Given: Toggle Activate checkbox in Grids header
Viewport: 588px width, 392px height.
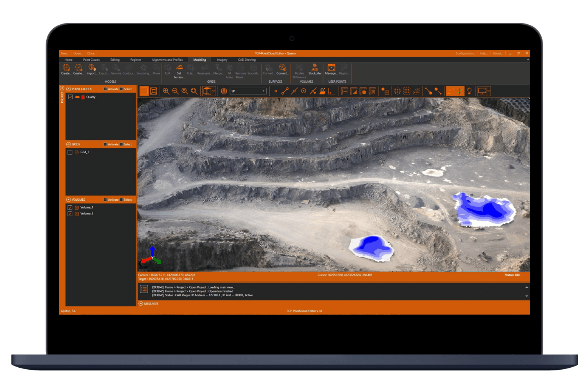Looking at the screenshot, I should 105,144.
